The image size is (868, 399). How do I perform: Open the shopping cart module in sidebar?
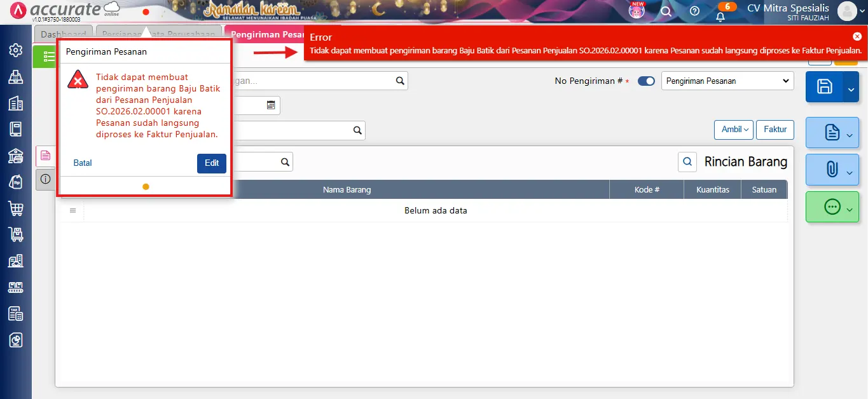tap(16, 208)
